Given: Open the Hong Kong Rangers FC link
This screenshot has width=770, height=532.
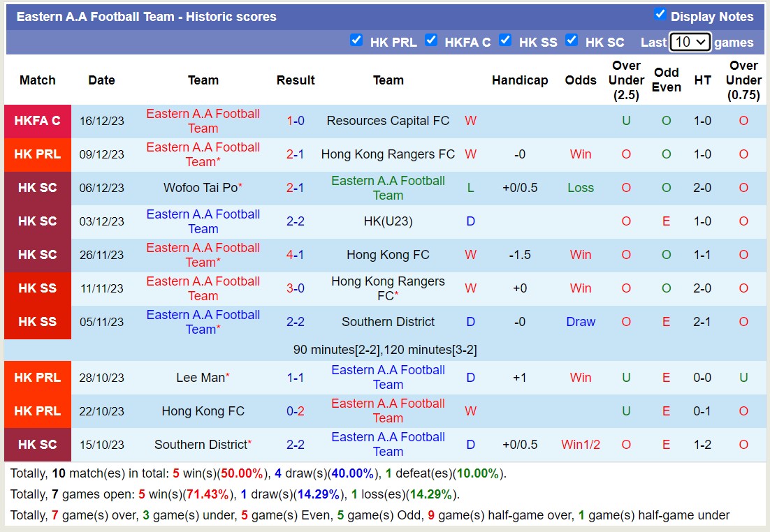Looking at the screenshot, I should 388,154.
